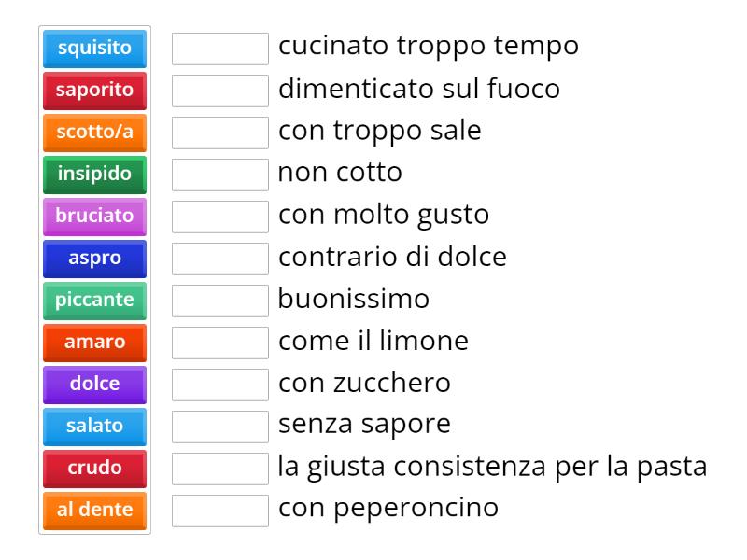
Task: Click the box next to "contrario di dolce"
Action: 218,258
